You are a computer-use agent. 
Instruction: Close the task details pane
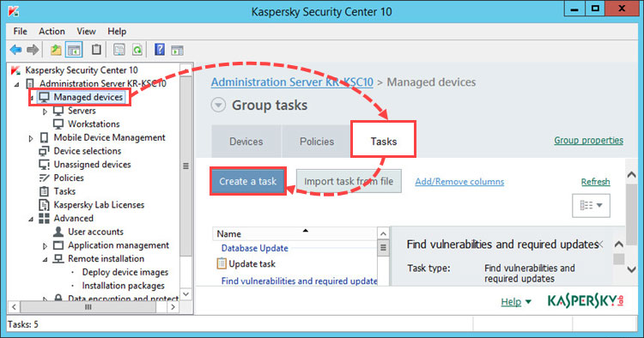pyautogui.click(x=600, y=244)
